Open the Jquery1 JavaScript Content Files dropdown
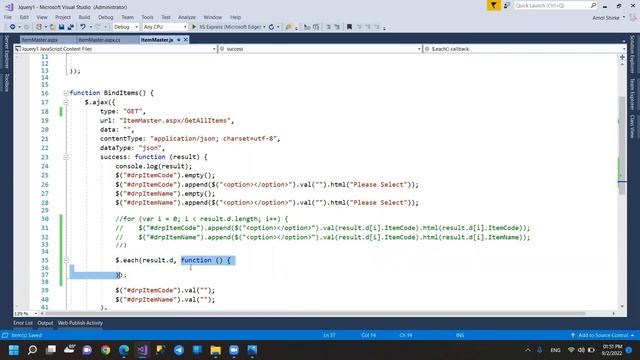 coord(116,49)
